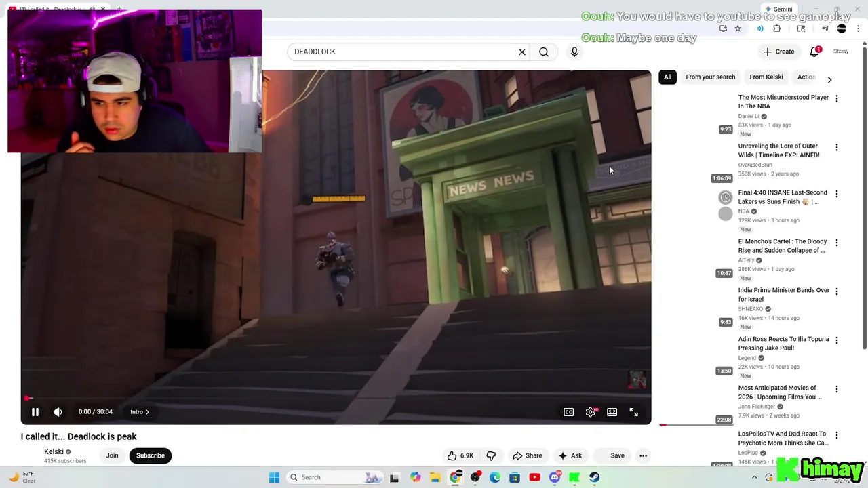The image size is (868, 488).
Task: Show more filter chips with arrow
Action: coord(829,79)
